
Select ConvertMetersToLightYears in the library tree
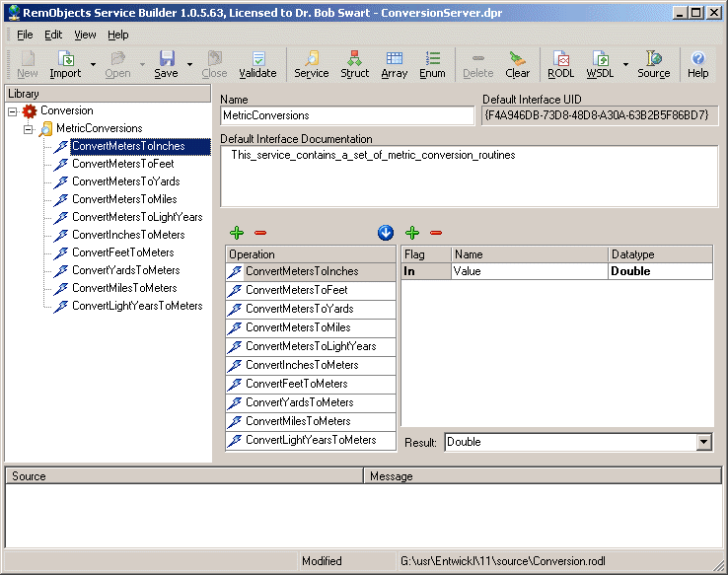pyautogui.click(x=137, y=217)
